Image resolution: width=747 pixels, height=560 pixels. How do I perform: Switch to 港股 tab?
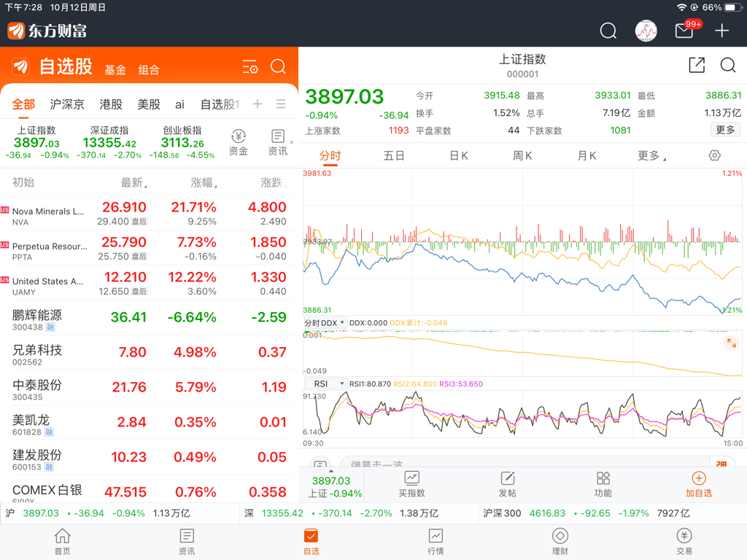(x=111, y=104)
